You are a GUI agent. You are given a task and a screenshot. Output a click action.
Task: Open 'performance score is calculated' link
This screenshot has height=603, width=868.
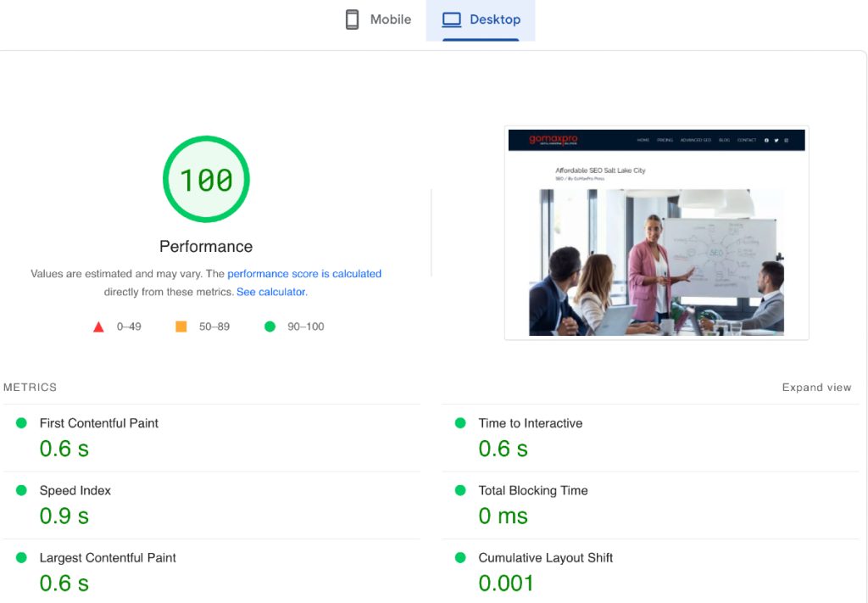pos(304,274)
